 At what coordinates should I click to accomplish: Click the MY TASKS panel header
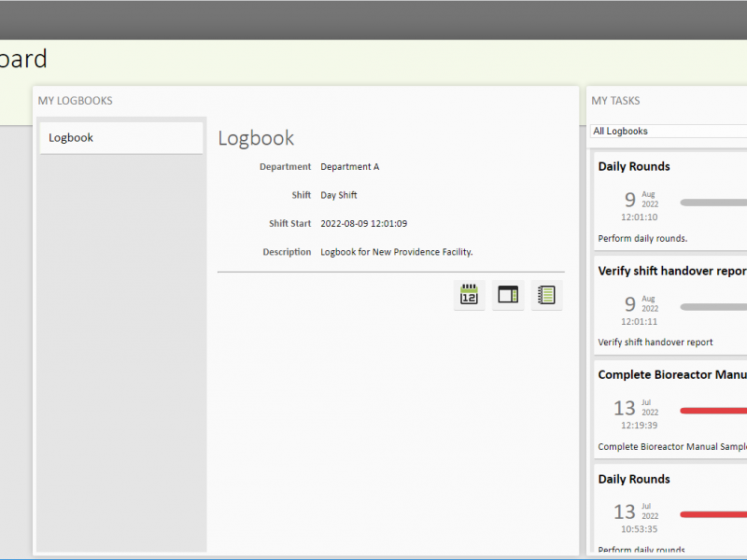(616, 101)
